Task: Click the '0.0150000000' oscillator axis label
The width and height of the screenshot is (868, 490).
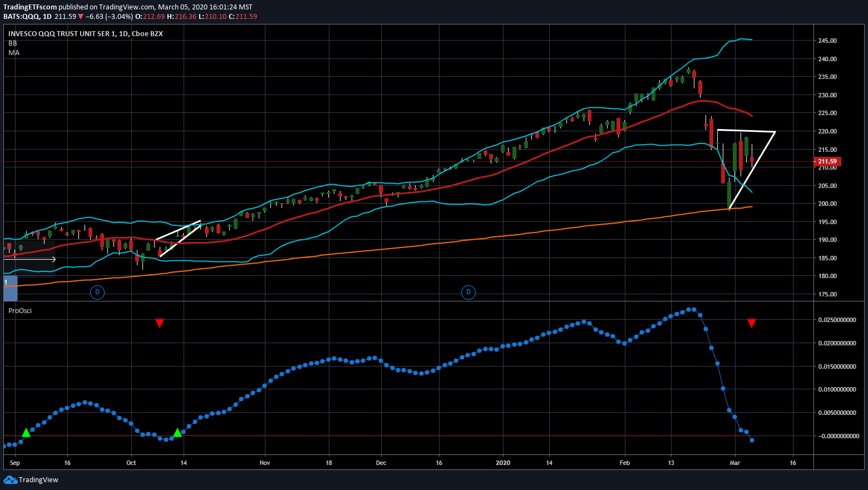Action: (837, 366)
